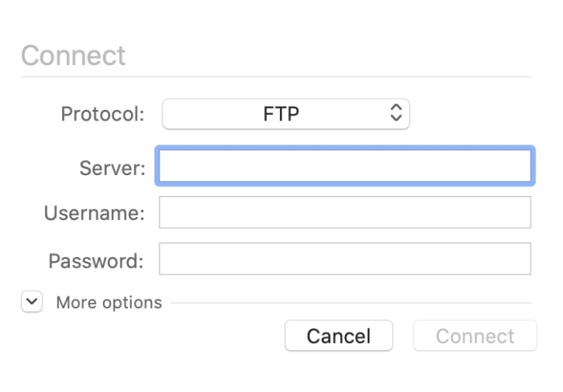Click the right end of Username field

(x=523, y=213)
